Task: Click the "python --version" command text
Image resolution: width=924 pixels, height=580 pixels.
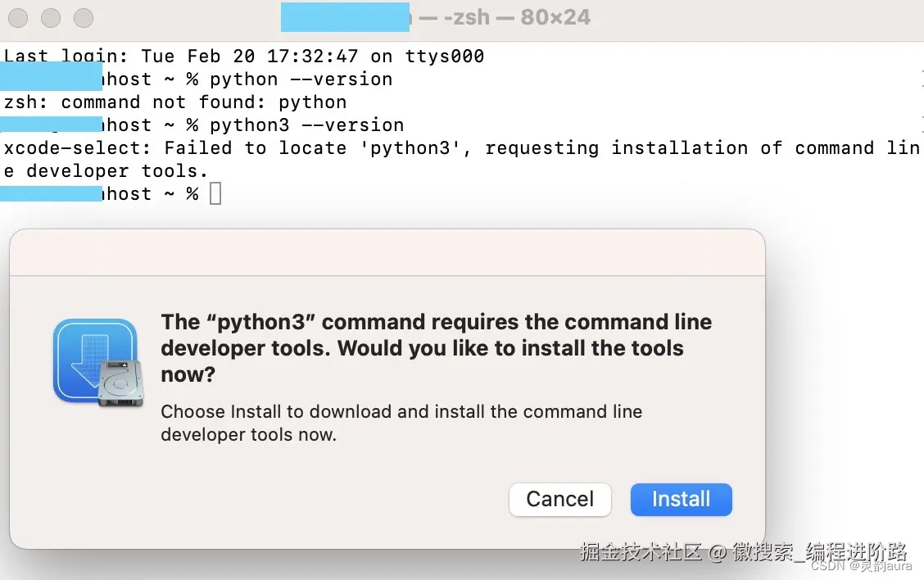Action: tap(301, 79)
